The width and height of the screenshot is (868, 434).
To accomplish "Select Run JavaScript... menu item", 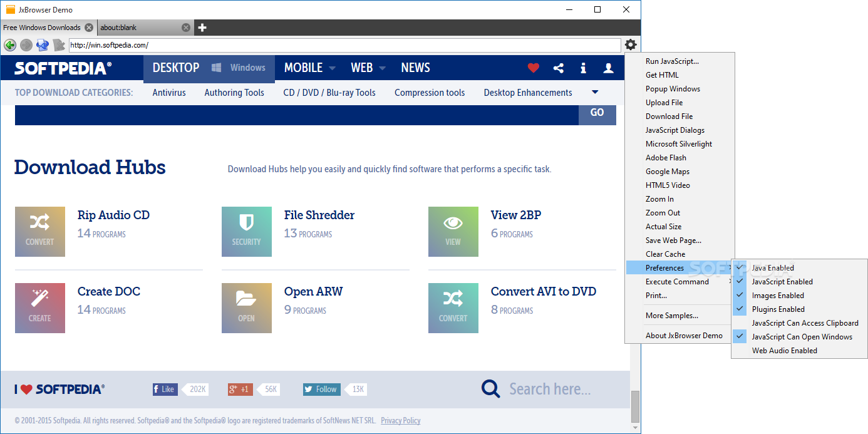I will point(679,61).
